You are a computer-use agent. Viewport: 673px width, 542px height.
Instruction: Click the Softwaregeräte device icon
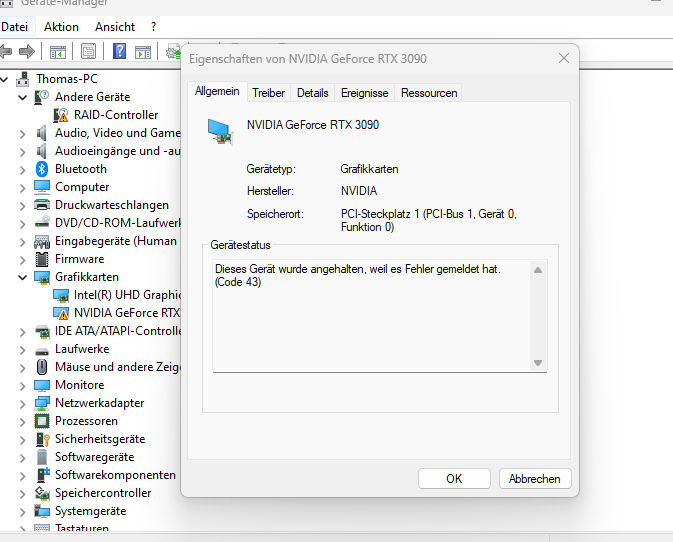coord(42,457)
